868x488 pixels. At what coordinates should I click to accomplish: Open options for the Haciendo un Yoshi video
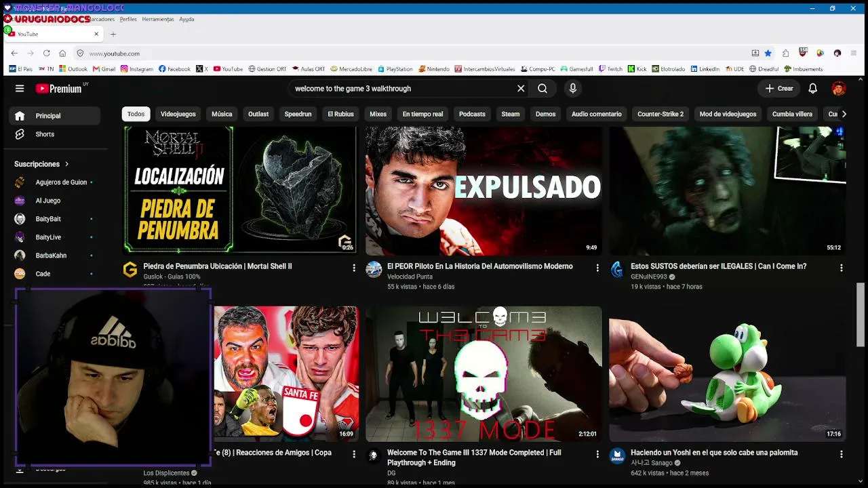(x=842, y=454)
